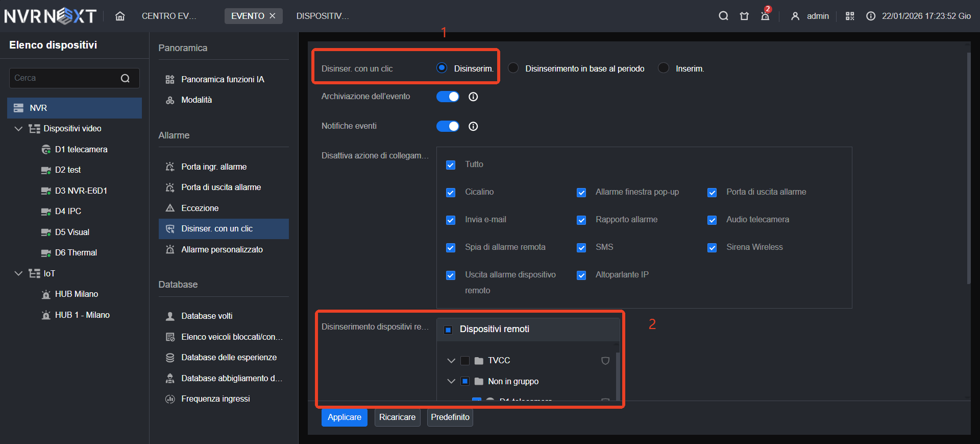Collapse the Dispositivi video tree node

tap(18, 129)
